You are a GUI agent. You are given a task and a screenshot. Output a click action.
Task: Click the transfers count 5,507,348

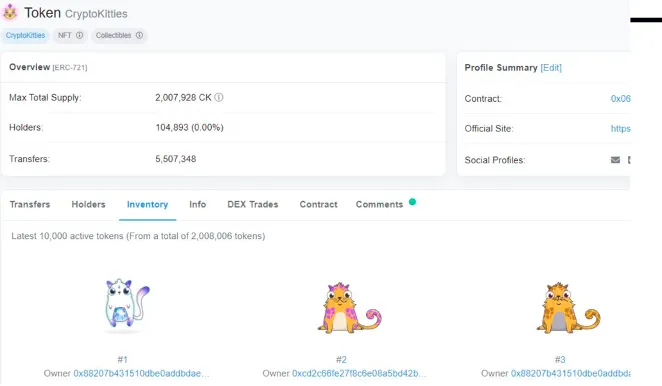click(x=176, y=159)
